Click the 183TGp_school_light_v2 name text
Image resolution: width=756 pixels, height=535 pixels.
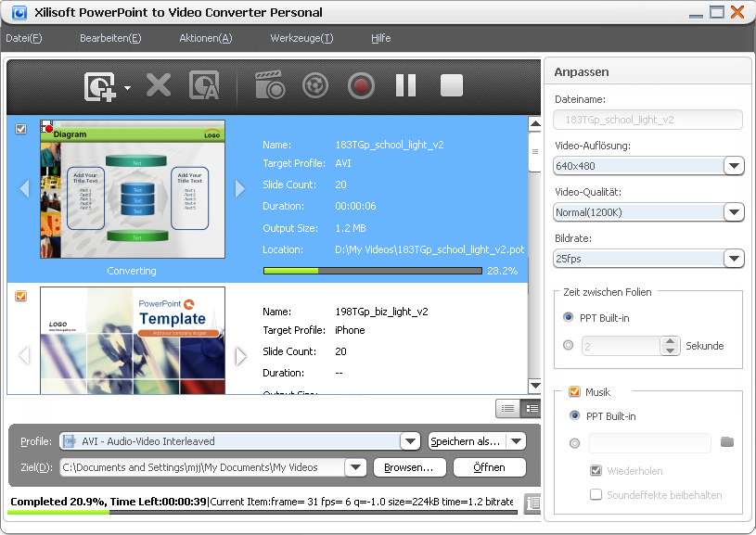[389, 145]
